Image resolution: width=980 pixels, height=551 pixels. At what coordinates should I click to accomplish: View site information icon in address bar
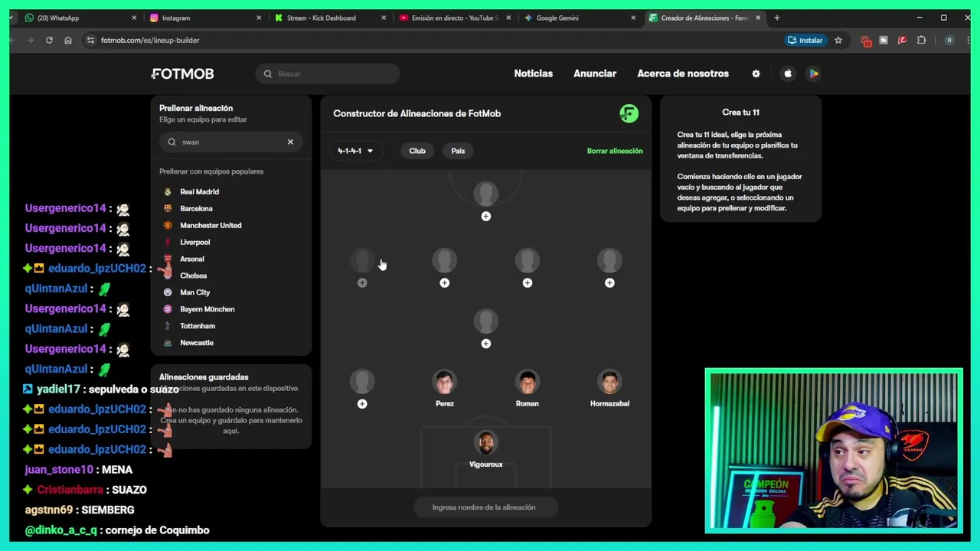click(90, 41)
